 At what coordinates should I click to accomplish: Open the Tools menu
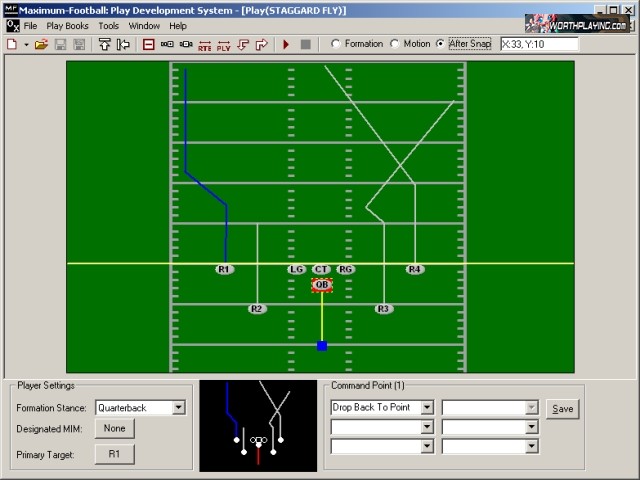[109, 25]
